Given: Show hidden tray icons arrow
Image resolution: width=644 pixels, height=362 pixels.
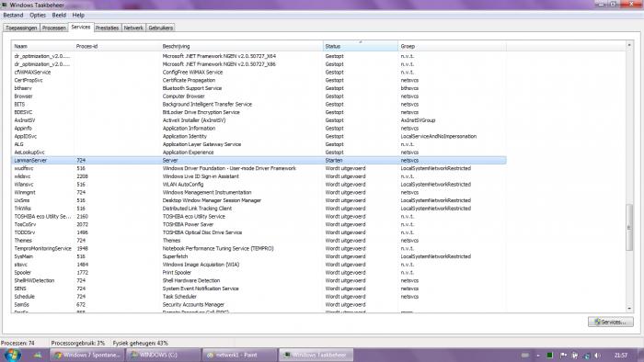Looking at the screenshot, I should 538,356.
